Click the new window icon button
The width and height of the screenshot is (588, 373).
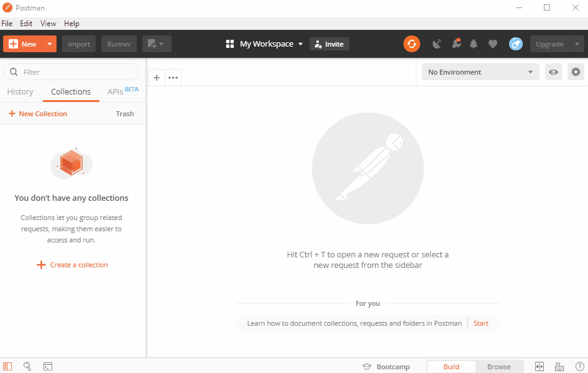[157, 44]
